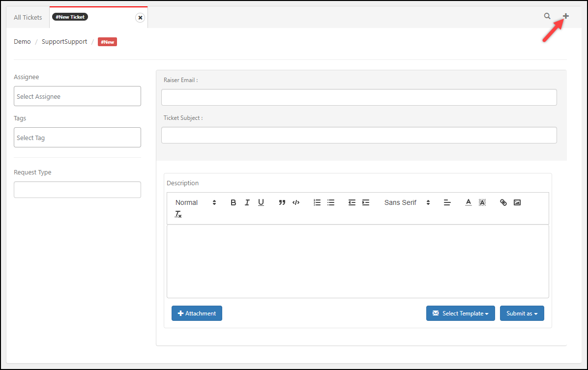Toggle italic text formatting
This screenshot has width=588, height=370.
point(247,202)
